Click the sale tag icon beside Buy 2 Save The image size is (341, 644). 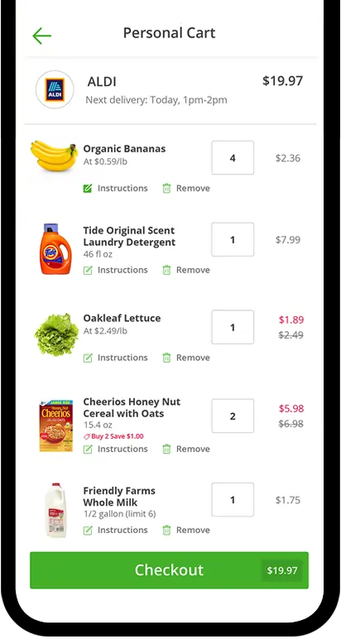[87, 436]
